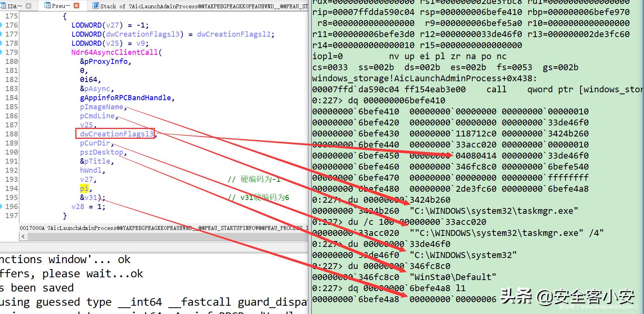Click the v31 comment on line 195

point(259,198)
